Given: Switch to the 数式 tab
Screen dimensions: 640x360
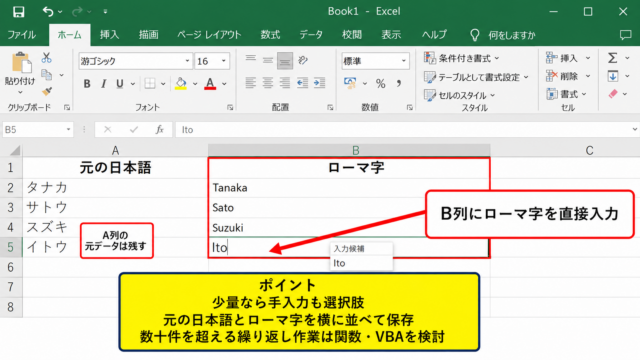Looking at the screenshot, I should point(270,35).
